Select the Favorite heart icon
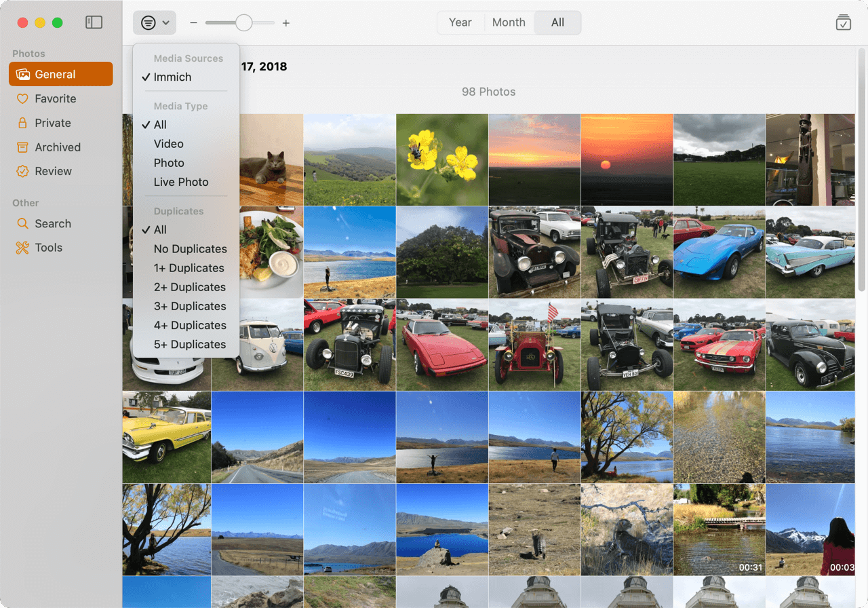This screenshot has width=868, height=608. [22, 98]
